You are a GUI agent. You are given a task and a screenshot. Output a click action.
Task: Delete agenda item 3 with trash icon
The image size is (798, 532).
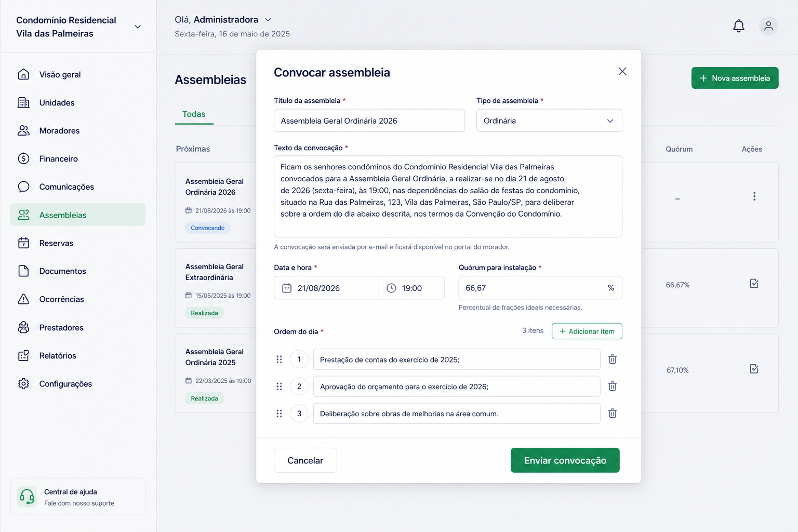613,413
